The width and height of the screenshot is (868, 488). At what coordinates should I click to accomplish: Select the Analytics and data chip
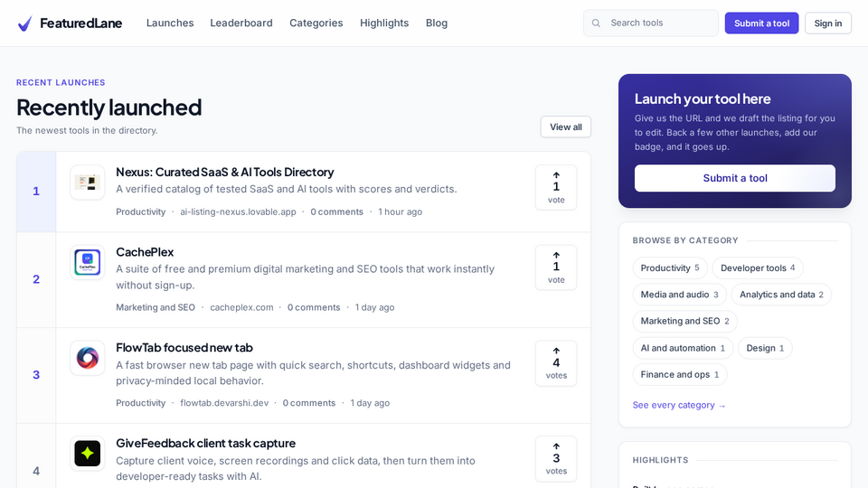(781, 295)
